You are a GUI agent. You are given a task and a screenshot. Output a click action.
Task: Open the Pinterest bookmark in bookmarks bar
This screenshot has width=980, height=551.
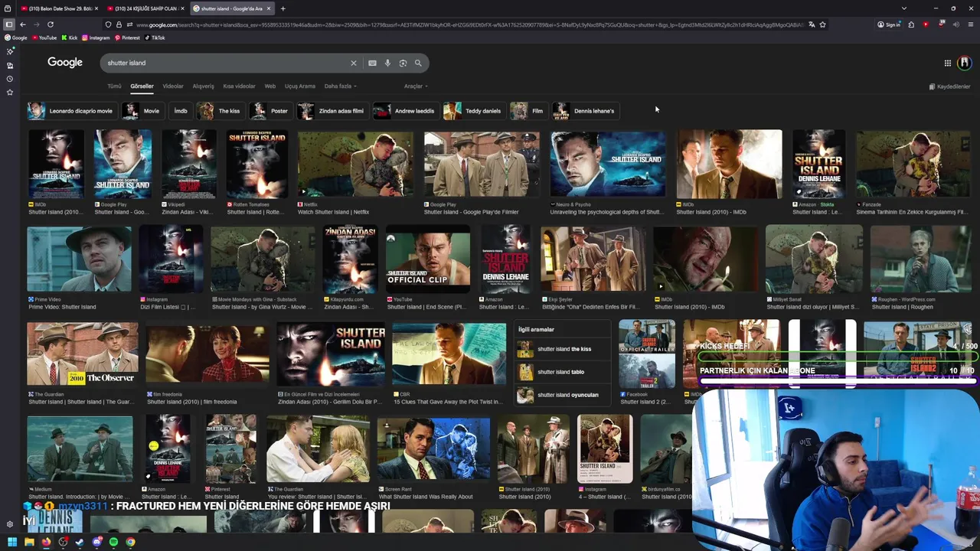click(126, 37)
